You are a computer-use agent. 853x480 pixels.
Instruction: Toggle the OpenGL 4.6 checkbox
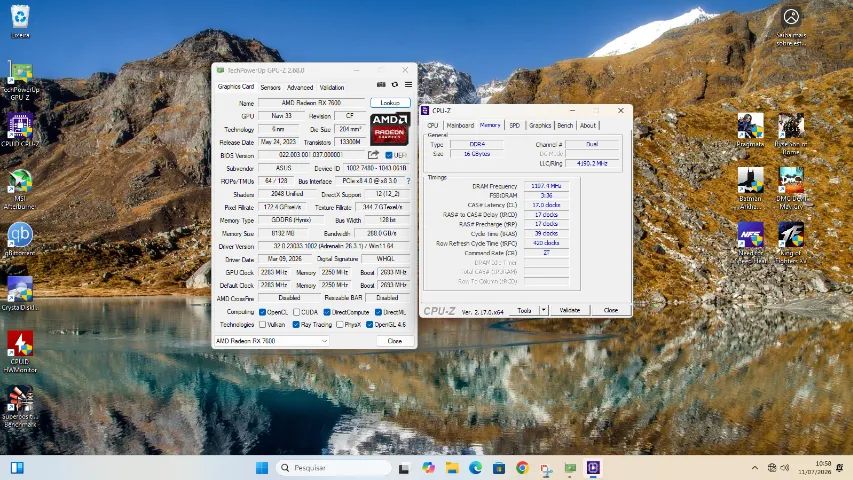click(369, 324)
